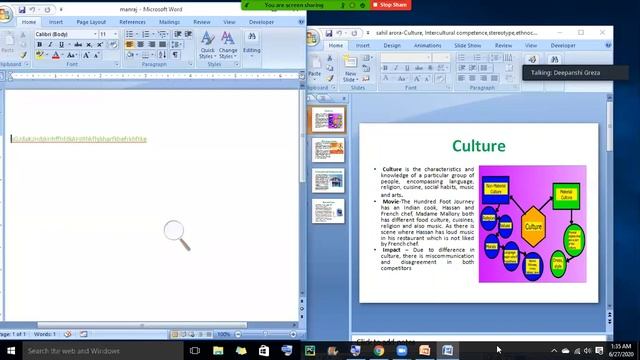
Task: Click Shrink Font button in Word
Action: 97,55
